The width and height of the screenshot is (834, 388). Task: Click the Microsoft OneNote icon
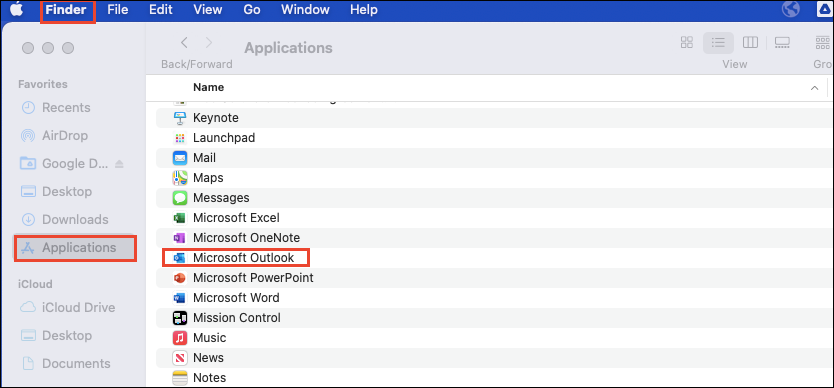click(x=180, y=238)
